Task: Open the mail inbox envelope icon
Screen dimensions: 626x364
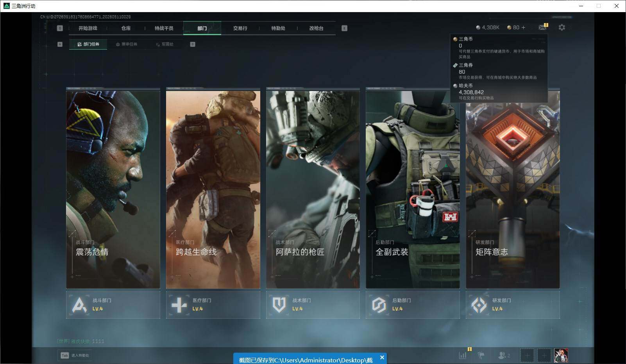Action: 542,27
